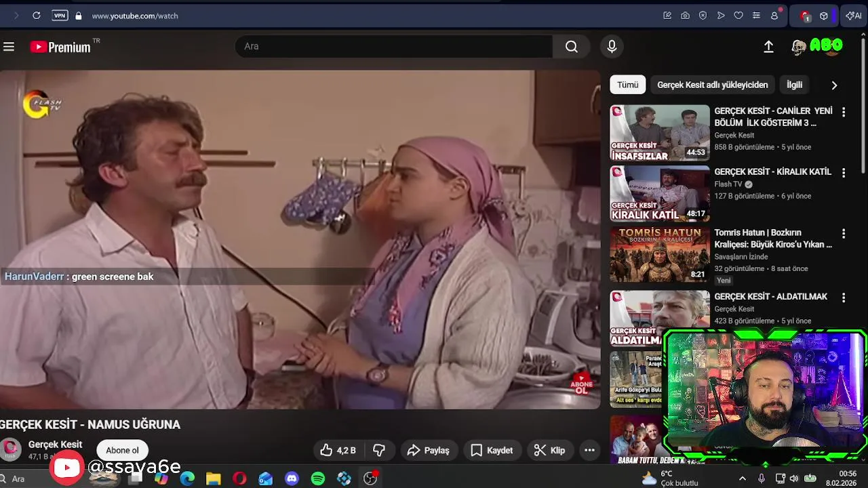Image resolution: width=868 pixels, height=488 pixels.
Task: Share the video via Paylaş button
Action: 428,450
